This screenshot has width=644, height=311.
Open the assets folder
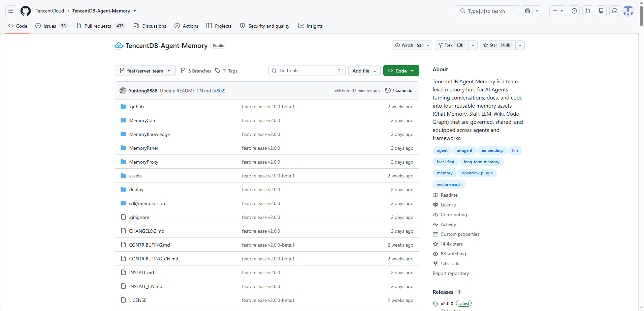(135, 176)
